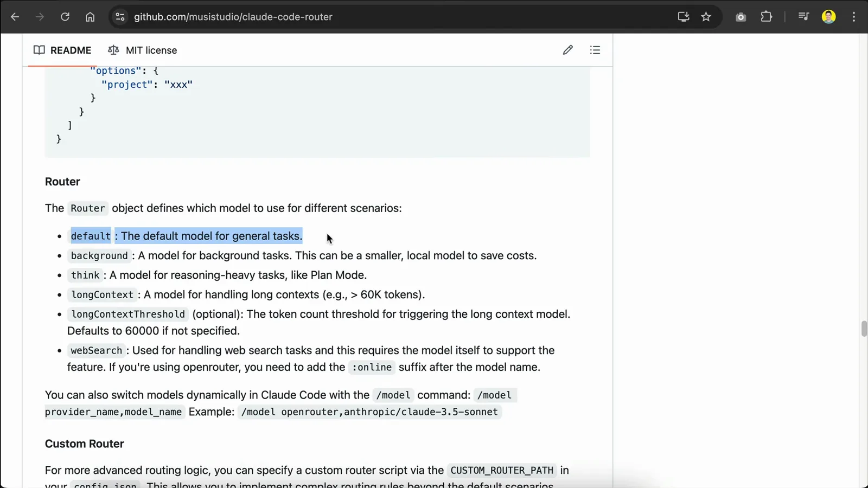The height and width of the screenshot is (488, 868).
Task: Switch to the README tab
Action: coord(62,50)
